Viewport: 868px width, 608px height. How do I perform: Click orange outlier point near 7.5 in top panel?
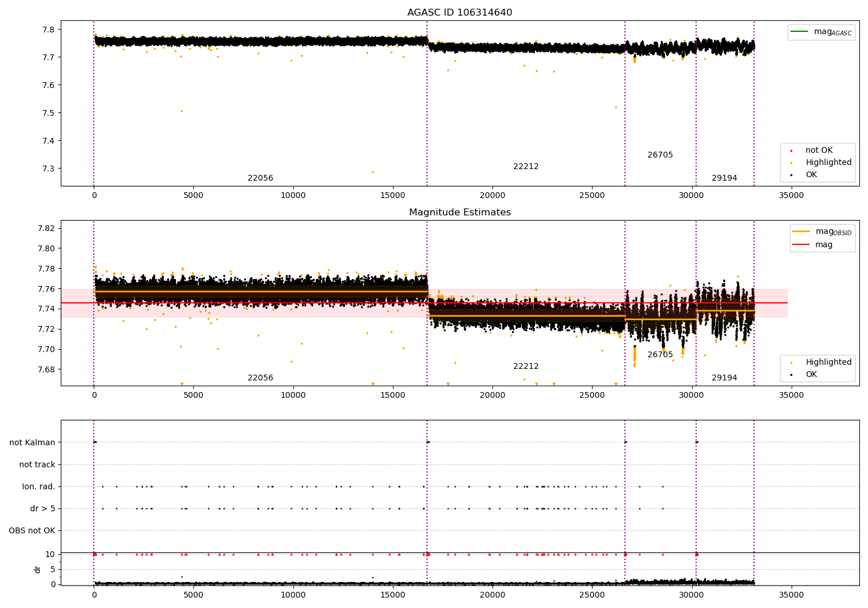click(182, 111)
